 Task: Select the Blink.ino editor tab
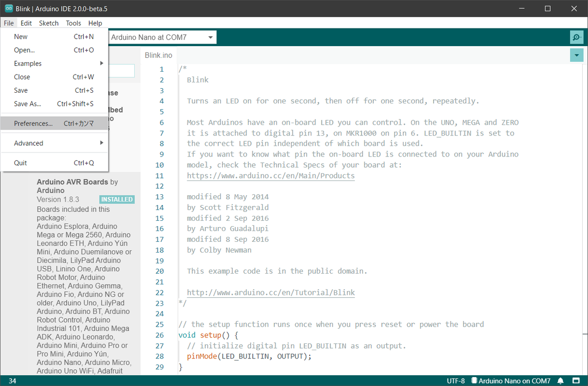[158, 55]
